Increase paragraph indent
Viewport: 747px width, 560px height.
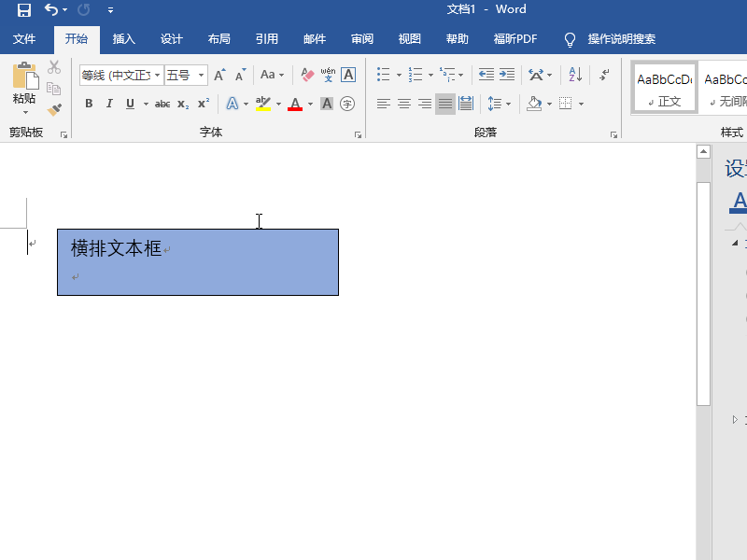507,75
